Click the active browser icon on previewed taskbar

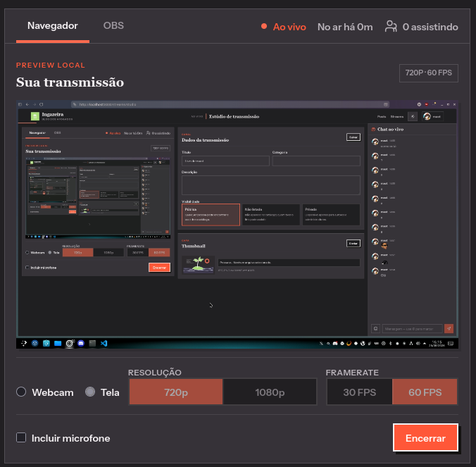tap(70, 343)
